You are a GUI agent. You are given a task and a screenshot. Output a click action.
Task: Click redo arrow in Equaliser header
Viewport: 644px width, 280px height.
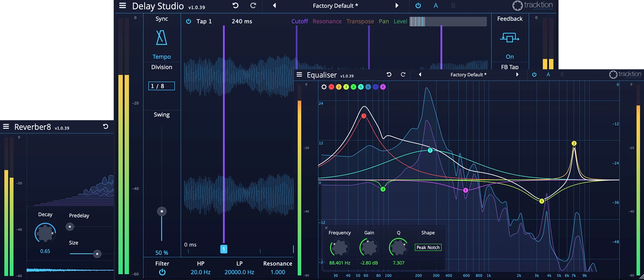click(x=403, y=75)
